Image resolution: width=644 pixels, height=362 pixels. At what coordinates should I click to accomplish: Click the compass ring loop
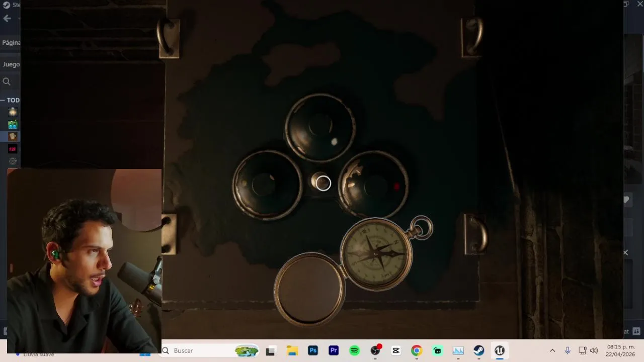422,227
